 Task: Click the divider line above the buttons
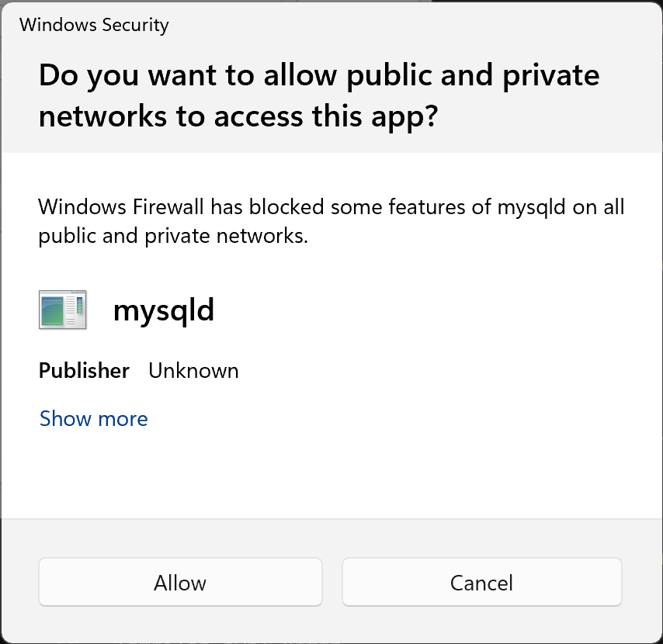tap(331, 518)
